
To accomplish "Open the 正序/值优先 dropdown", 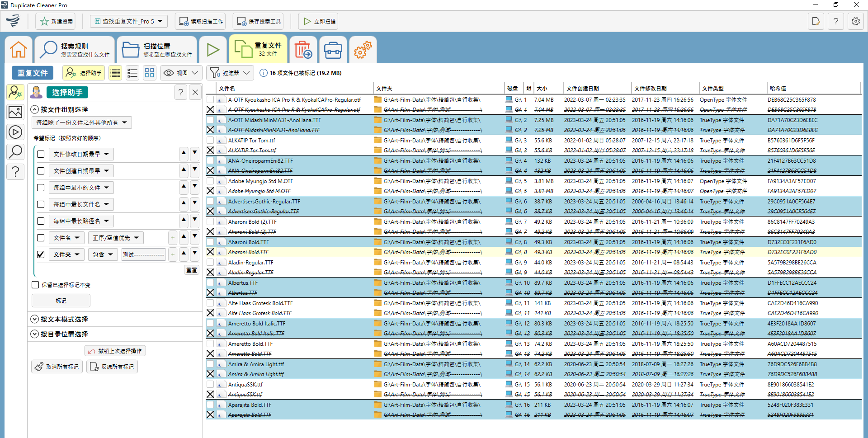I will [116, 238].
